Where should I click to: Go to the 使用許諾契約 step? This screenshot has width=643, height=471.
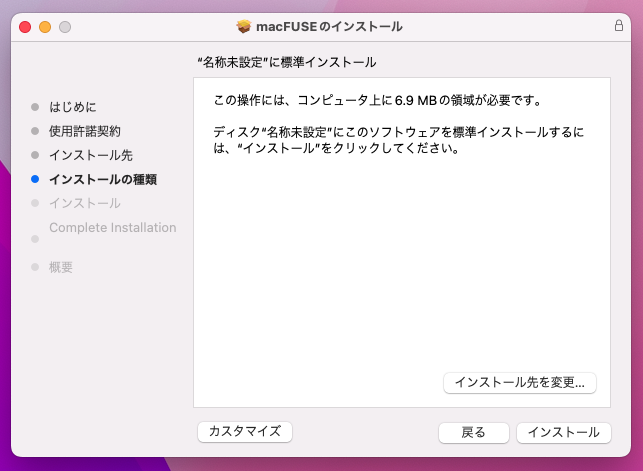85,131
